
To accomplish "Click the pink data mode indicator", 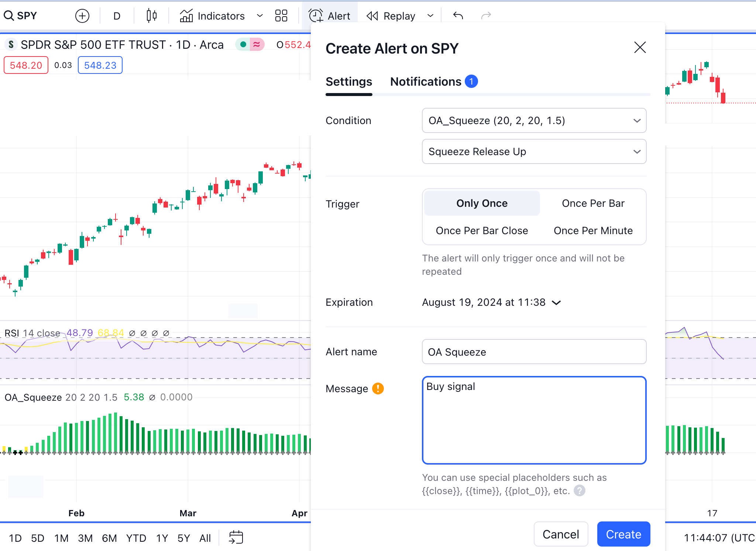I will coord(257,45).
